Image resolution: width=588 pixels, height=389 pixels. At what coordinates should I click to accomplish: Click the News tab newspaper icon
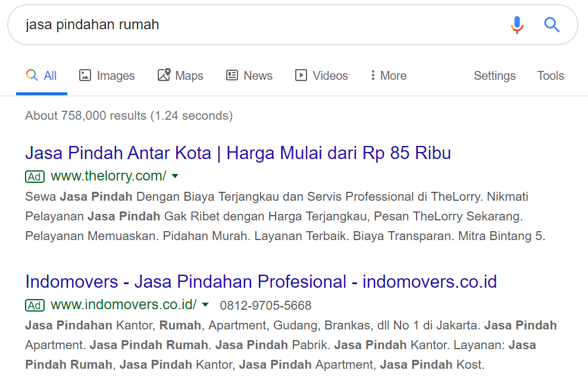[x=232, y=75]
